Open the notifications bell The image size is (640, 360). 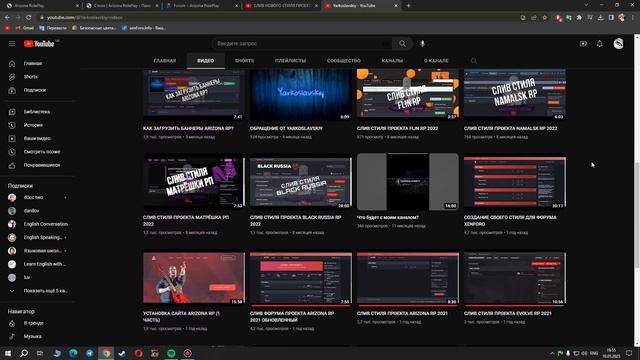[599, 44]
